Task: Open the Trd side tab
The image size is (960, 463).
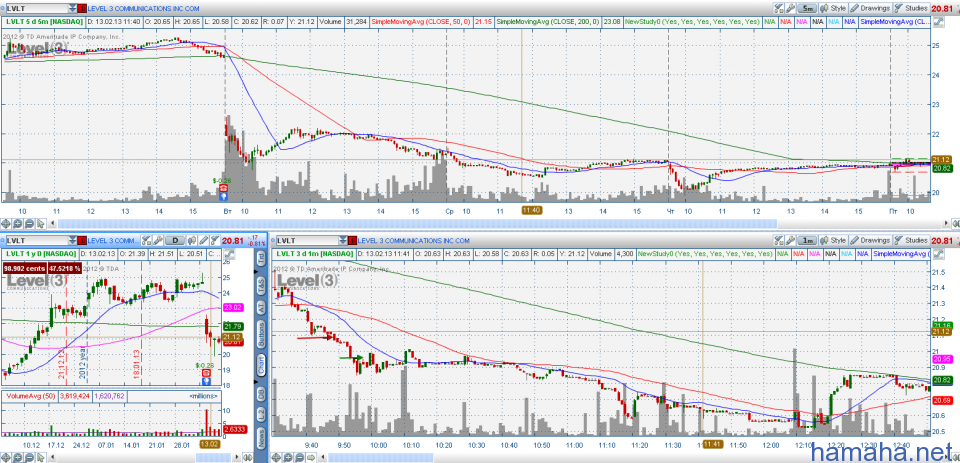Action: 261,257
